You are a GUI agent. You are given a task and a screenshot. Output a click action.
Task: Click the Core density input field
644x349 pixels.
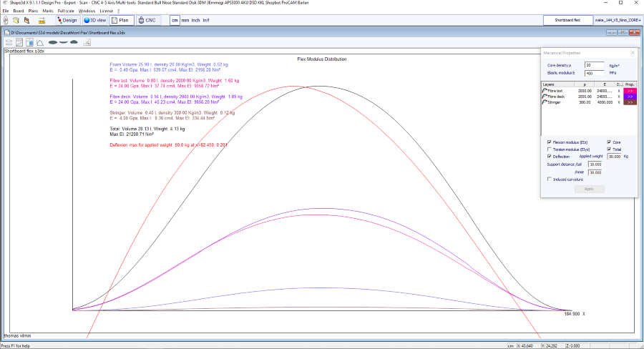594,65
